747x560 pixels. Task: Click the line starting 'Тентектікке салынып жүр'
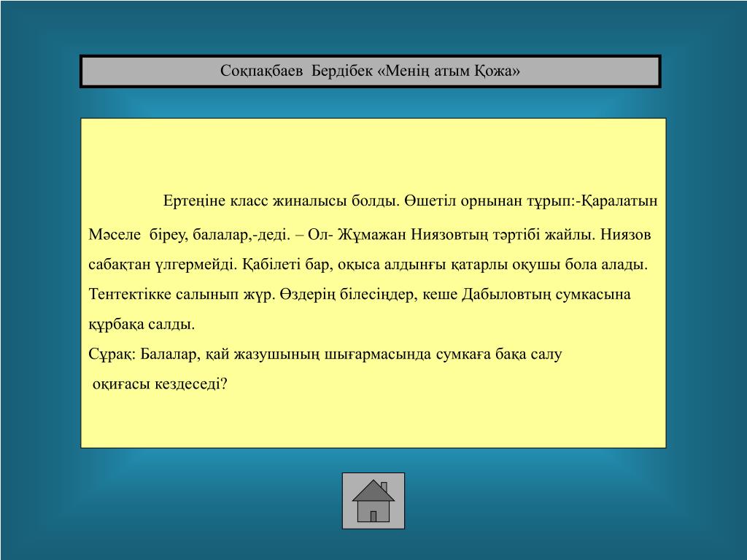(360, 295)
